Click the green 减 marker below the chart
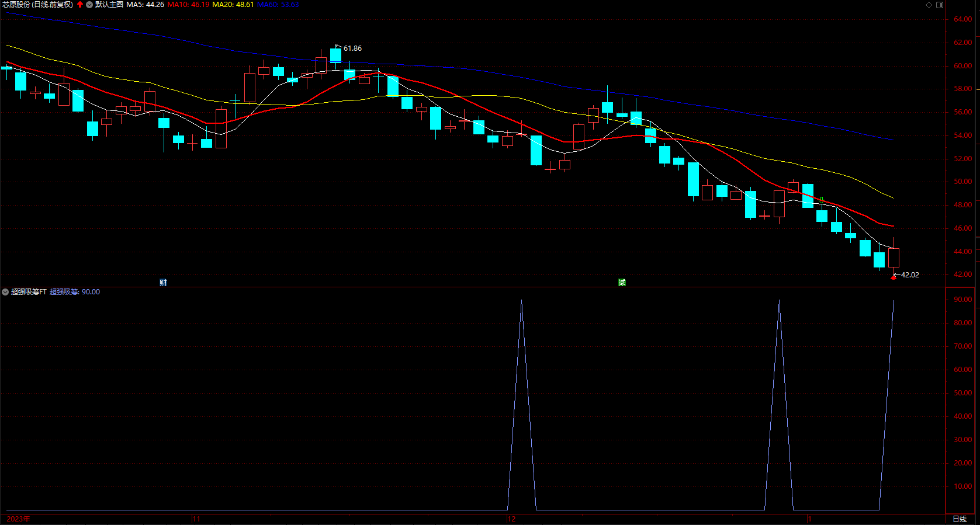The height and width of the screenshot is (525, 980). coord(622,283)
